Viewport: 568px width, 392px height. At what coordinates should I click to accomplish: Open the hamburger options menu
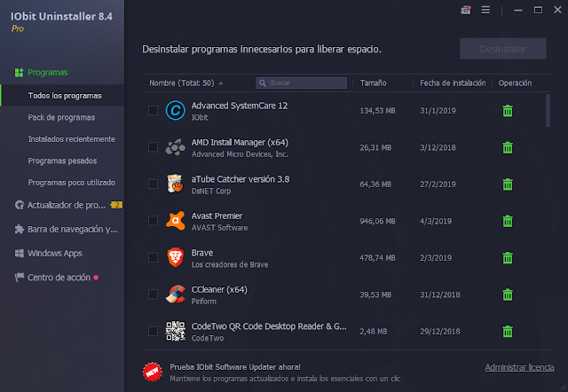(x=485, y=10)
